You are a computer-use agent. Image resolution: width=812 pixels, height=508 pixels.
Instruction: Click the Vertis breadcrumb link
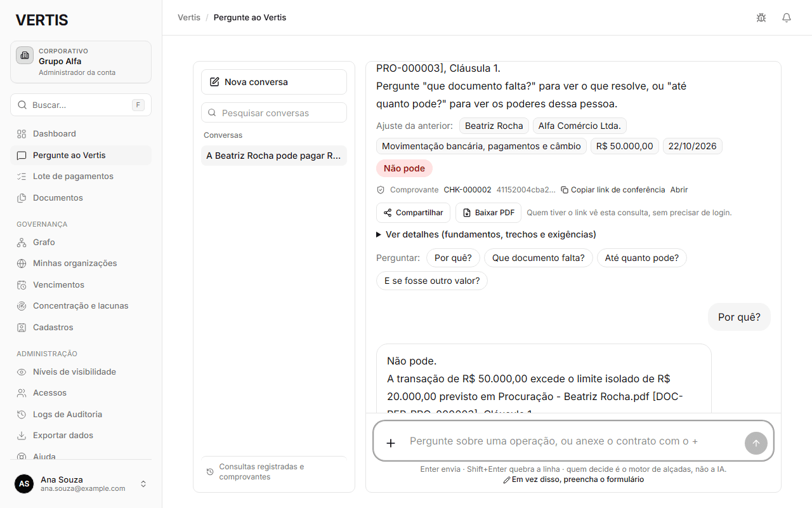(189, 18)
